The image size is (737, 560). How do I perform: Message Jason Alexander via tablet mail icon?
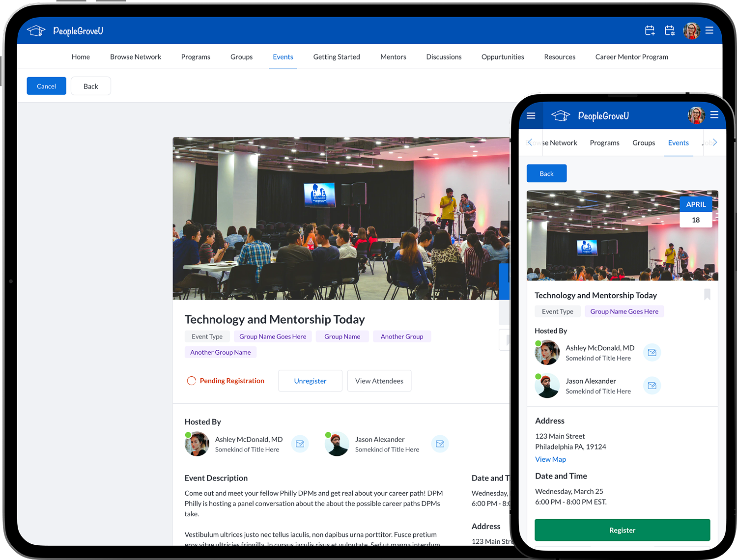440,444
